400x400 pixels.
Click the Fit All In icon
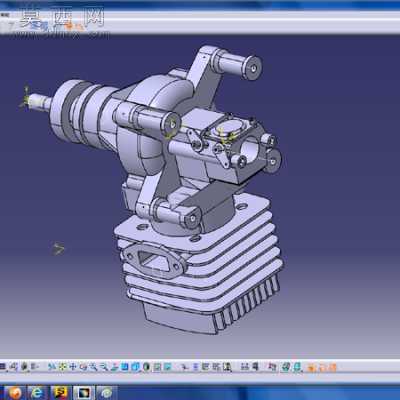tap(62, 367)
